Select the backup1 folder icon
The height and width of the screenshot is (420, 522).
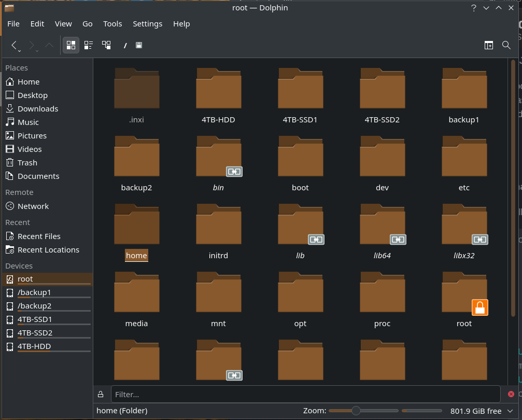coord(464,88)
